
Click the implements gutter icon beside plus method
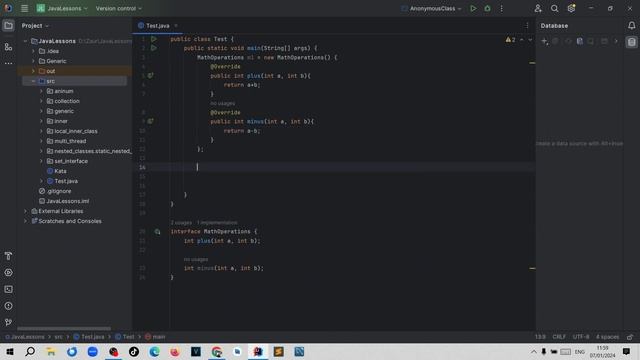pyautogui.click(x=151, y=76)
